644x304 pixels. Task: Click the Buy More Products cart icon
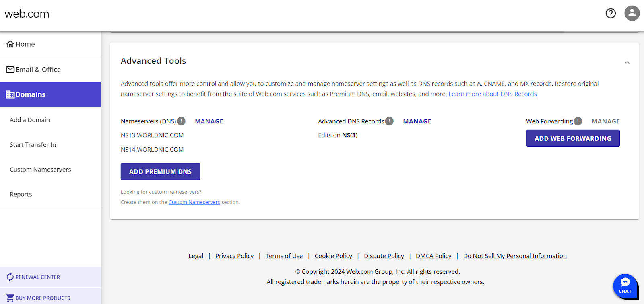10,298
